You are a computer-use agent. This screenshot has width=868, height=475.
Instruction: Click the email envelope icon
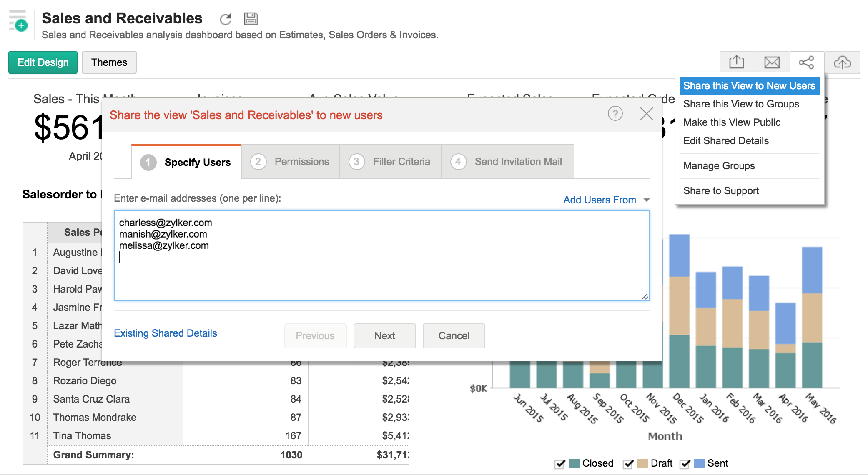[772, 62]
